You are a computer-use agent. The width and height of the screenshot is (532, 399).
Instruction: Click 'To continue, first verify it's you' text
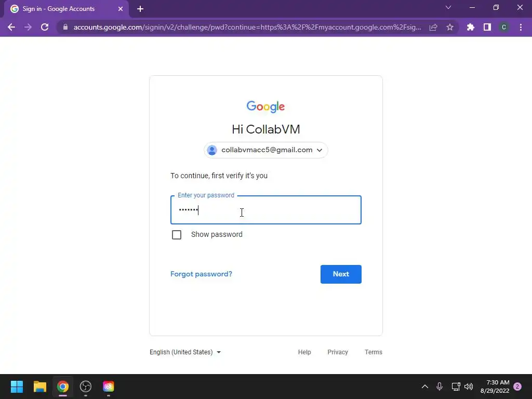(219, 176)
